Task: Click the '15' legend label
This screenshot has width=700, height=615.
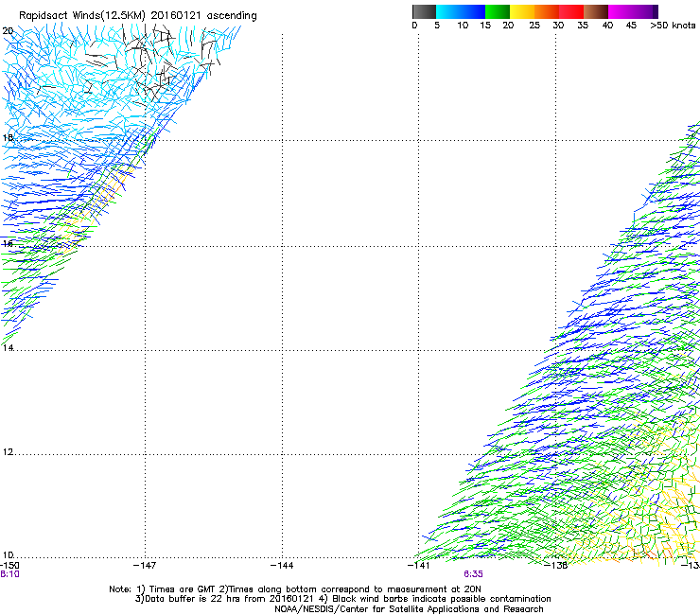Action: pyautogui.click(x=485, y=26)
